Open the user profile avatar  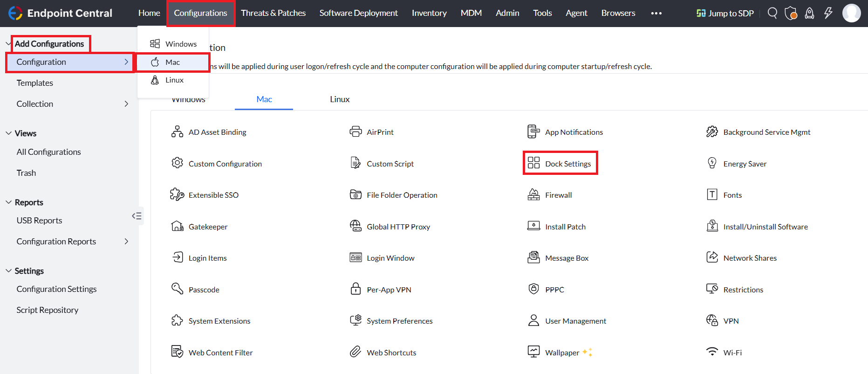[851, 13]
